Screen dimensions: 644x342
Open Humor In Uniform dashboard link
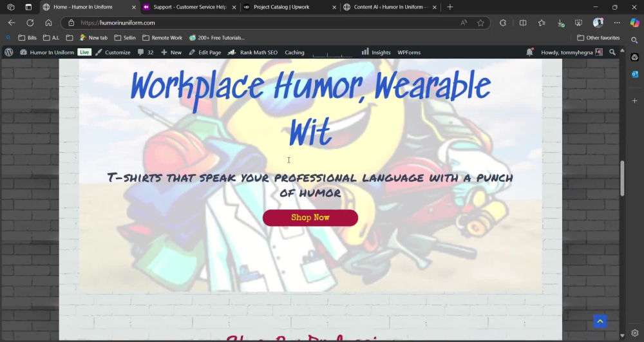tap(47, 52)
